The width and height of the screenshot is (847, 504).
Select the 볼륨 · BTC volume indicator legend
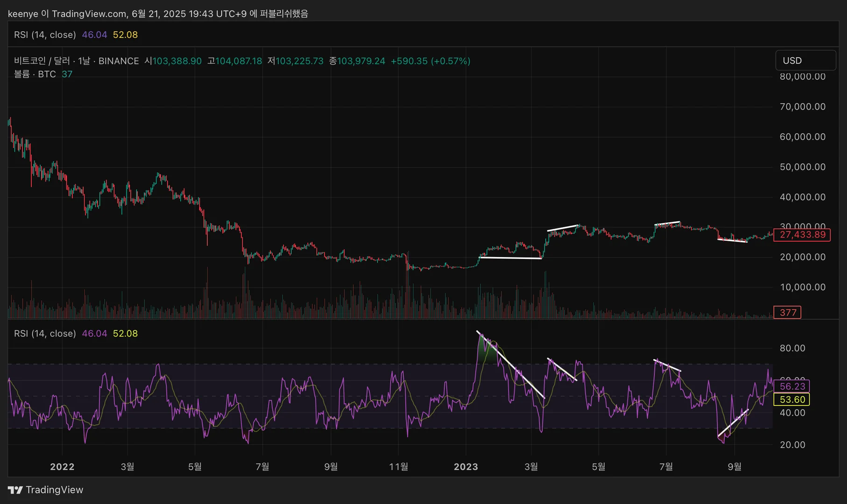click(35, 74)
